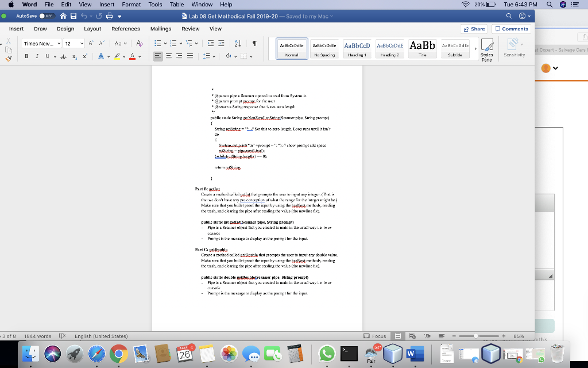588x368 pixels.
Task: Open the Comments pane button
Action: click(x=511, y=29)
